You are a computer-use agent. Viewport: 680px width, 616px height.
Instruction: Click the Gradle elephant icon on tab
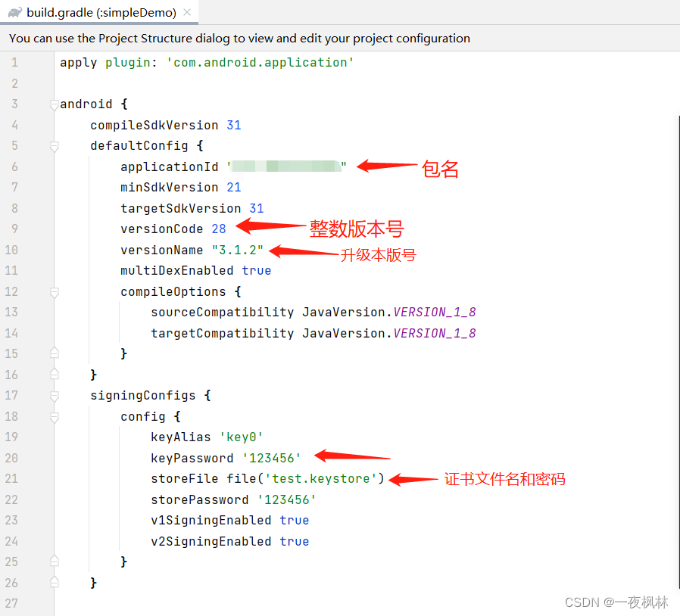click(x=14, y=13)
